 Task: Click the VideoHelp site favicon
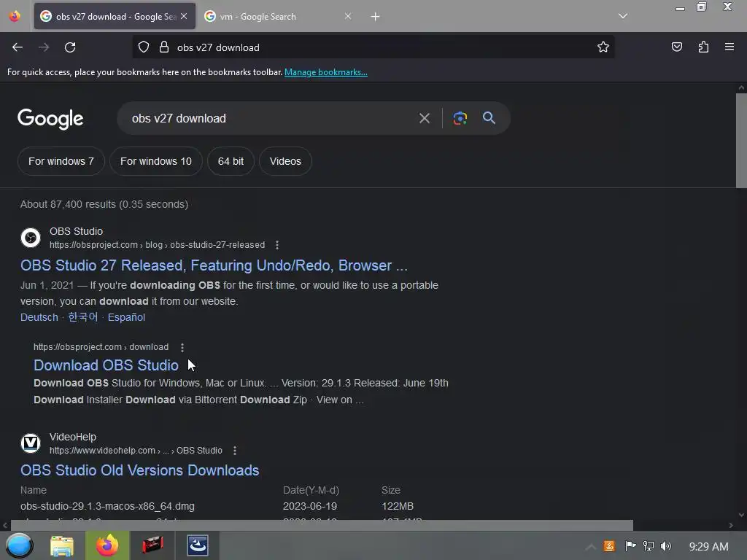tap(31, 443)
